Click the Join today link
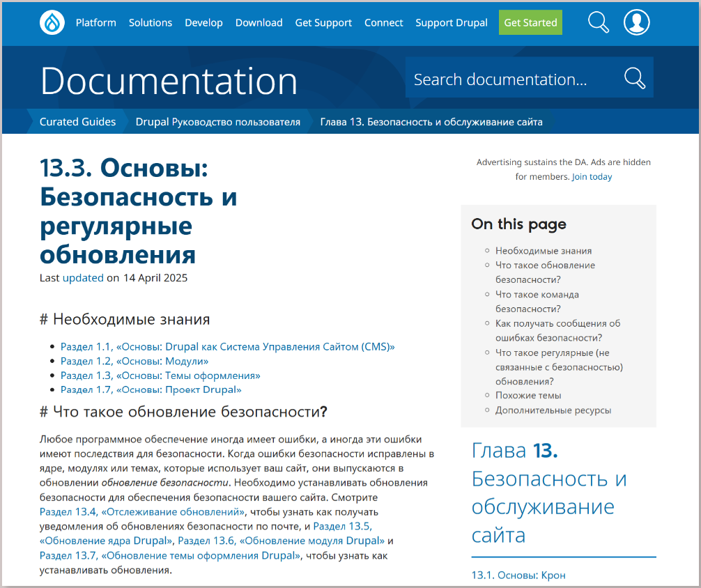 point(592,177)
